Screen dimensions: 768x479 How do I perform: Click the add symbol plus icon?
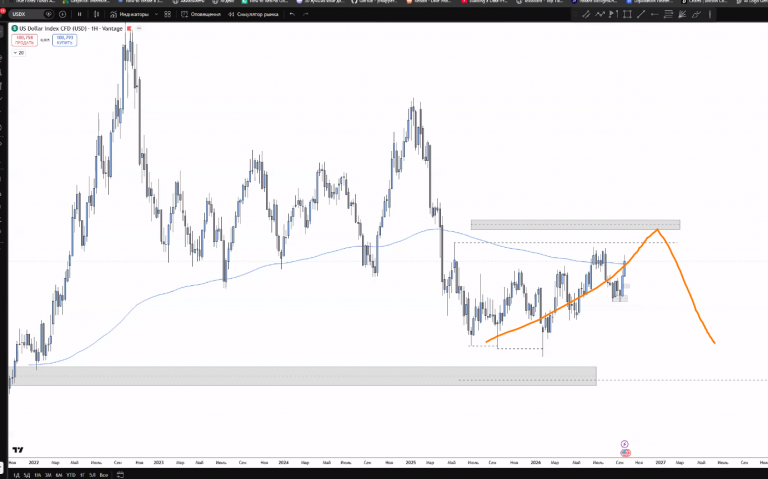coord(62,14)
